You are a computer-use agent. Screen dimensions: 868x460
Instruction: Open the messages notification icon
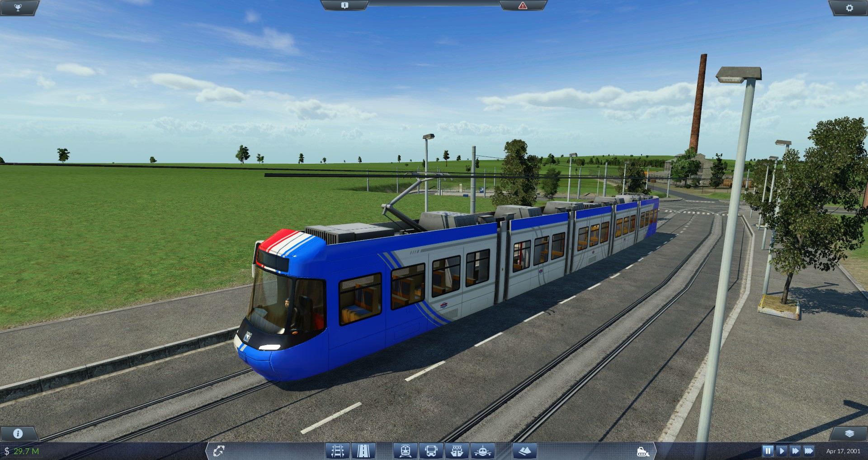[x=344, y=5]
